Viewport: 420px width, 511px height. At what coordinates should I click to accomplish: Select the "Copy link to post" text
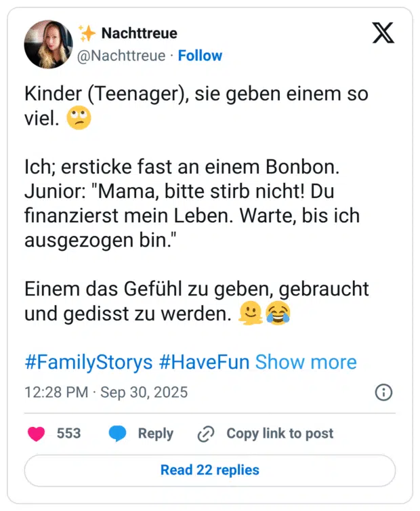(x=280, y=434)
